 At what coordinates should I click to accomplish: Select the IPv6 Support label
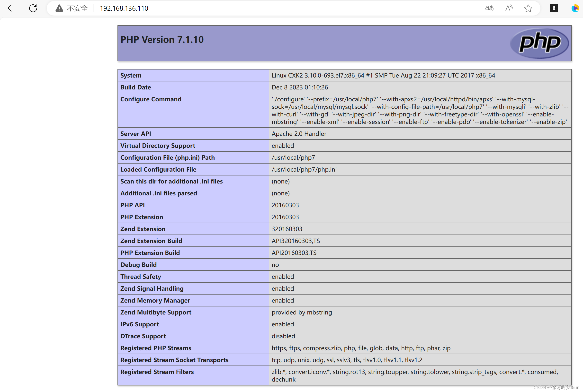point(139,324)
